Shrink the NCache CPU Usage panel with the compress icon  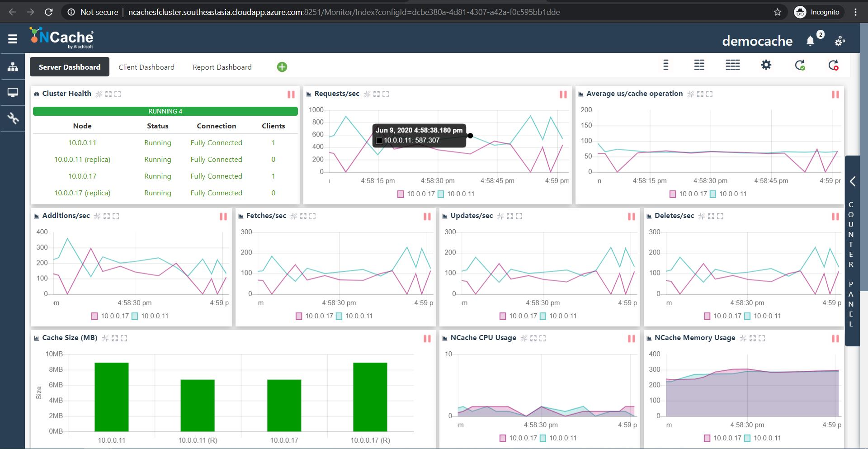pos(524,338)
